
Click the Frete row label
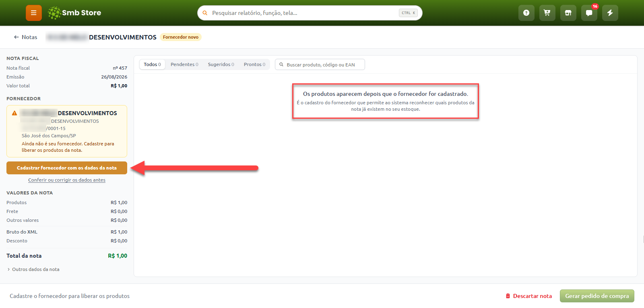(12, 211)
